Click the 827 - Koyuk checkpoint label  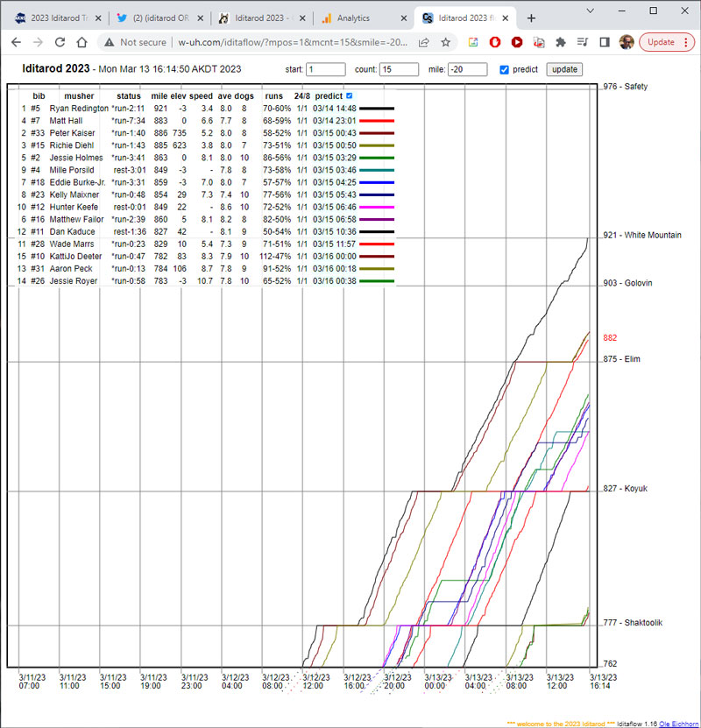(625, 489)
